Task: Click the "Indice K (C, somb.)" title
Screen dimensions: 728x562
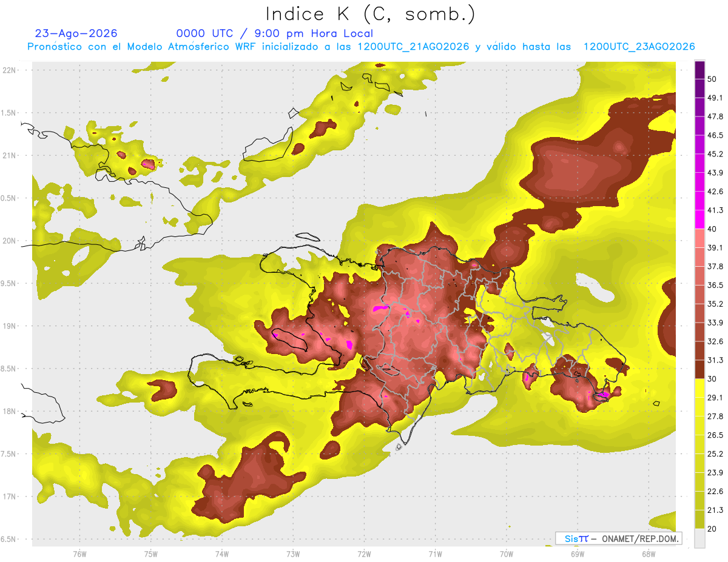Action: pos(370,14)
